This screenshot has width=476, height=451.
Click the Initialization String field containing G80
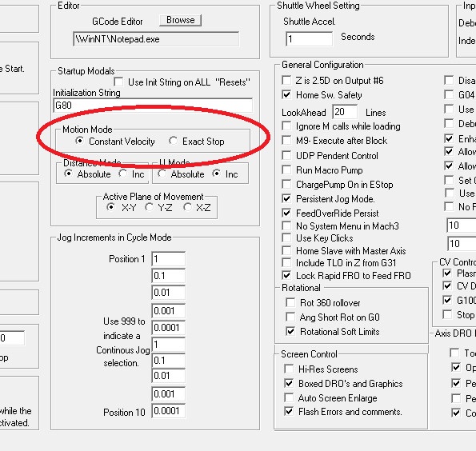point(153,106)
